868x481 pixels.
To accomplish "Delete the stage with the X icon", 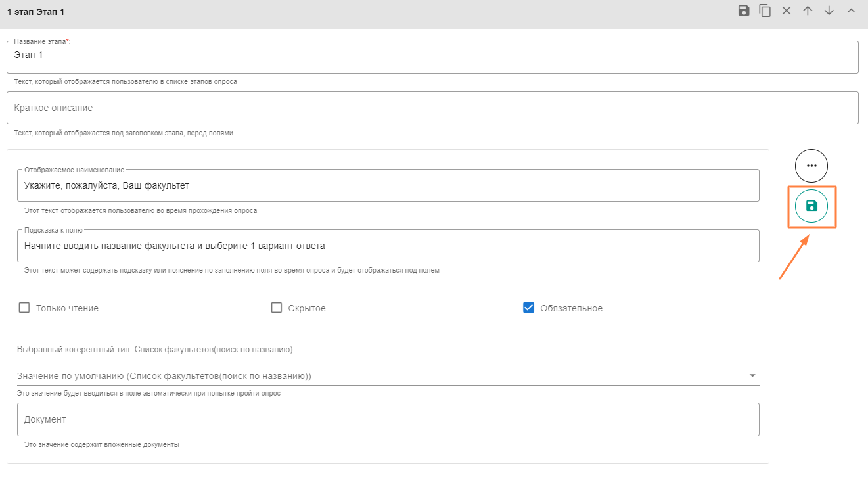I will [786, 11].
